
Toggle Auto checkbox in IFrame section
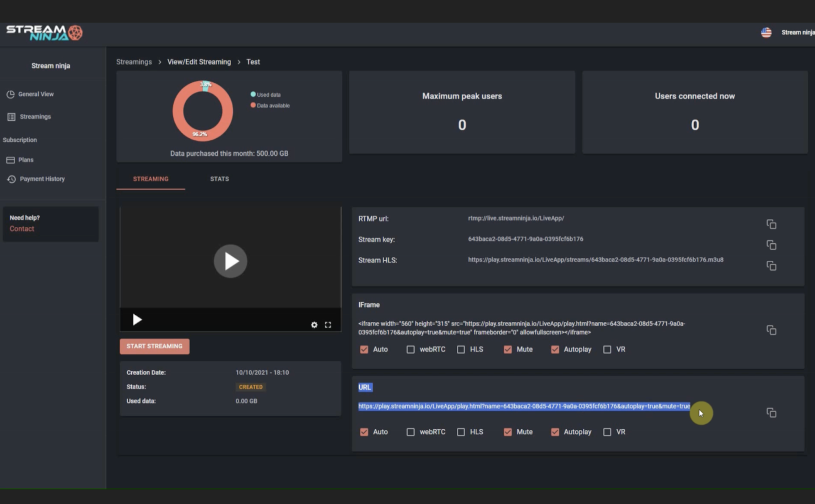pyautogui.click(x=364, y=350)
